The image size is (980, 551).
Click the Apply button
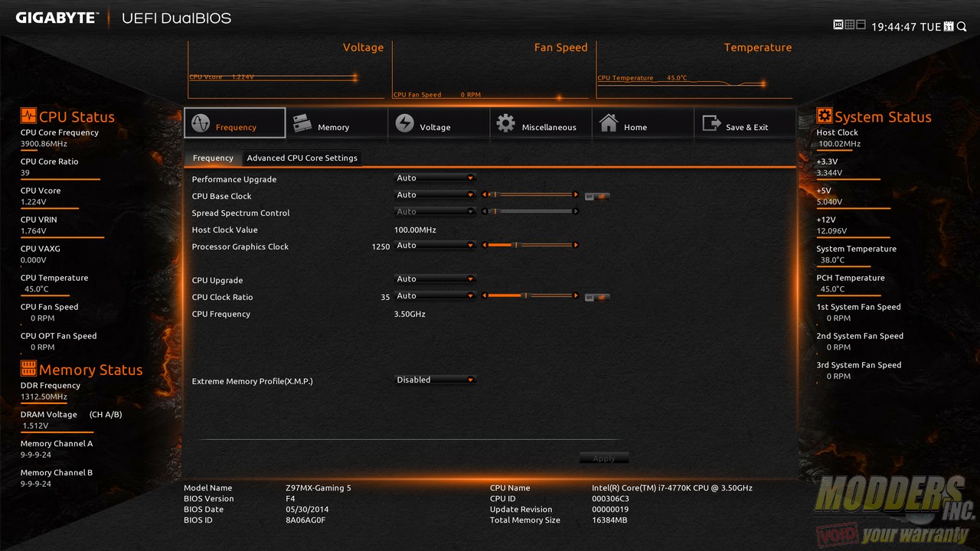point(604,458)
